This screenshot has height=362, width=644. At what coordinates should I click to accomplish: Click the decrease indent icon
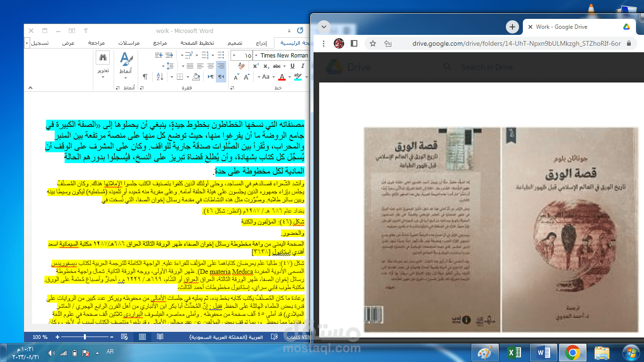pos(169,55)
